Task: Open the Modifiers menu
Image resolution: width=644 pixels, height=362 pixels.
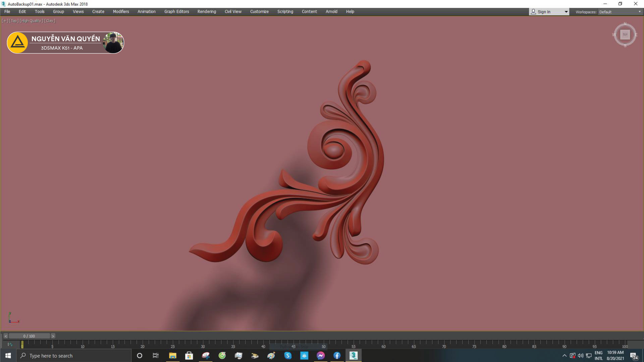Action: click(121, 11)
